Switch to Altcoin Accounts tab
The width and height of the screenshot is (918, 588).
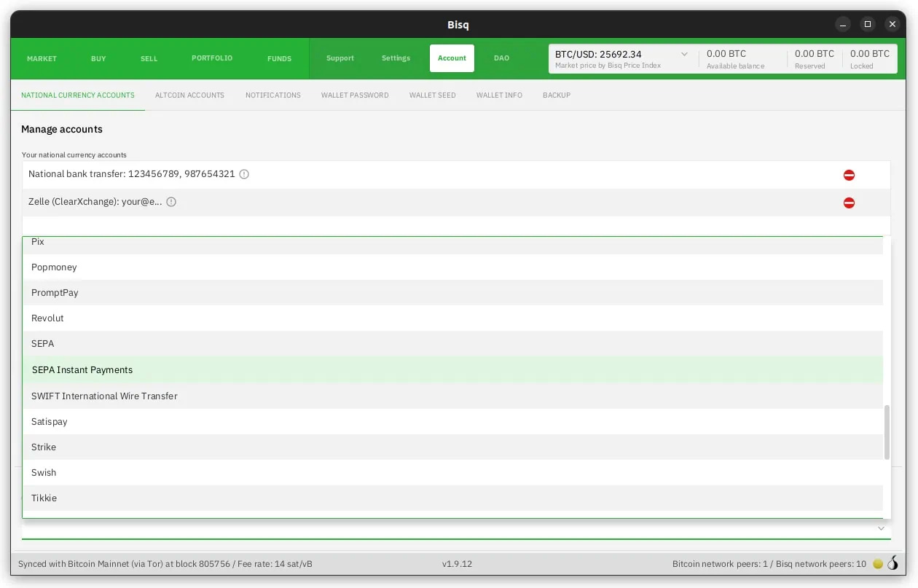(189, 95)
